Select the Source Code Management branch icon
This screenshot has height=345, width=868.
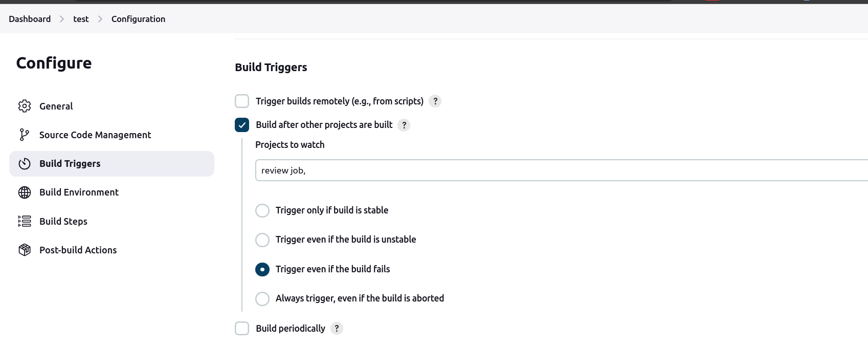(24, 135)
